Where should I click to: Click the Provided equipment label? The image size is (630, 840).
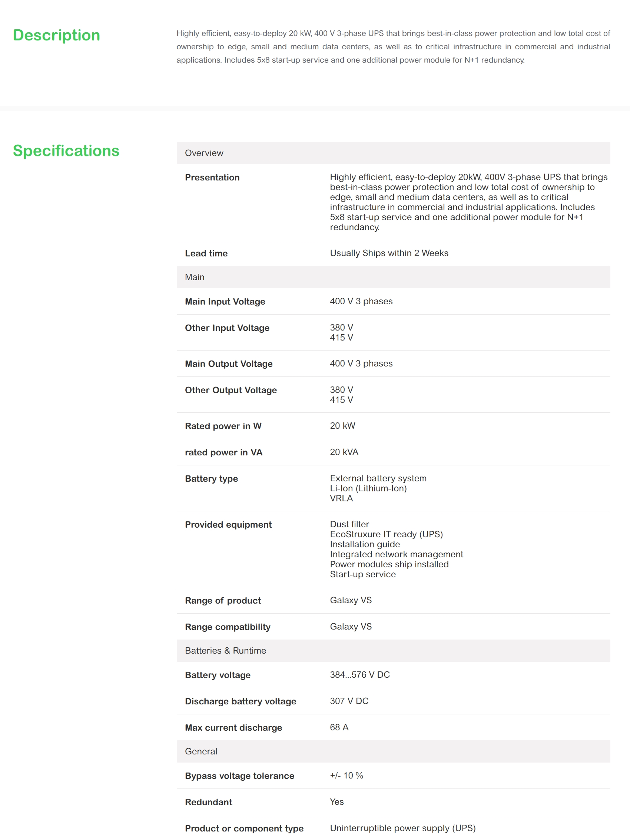click(x=228, y=524)
